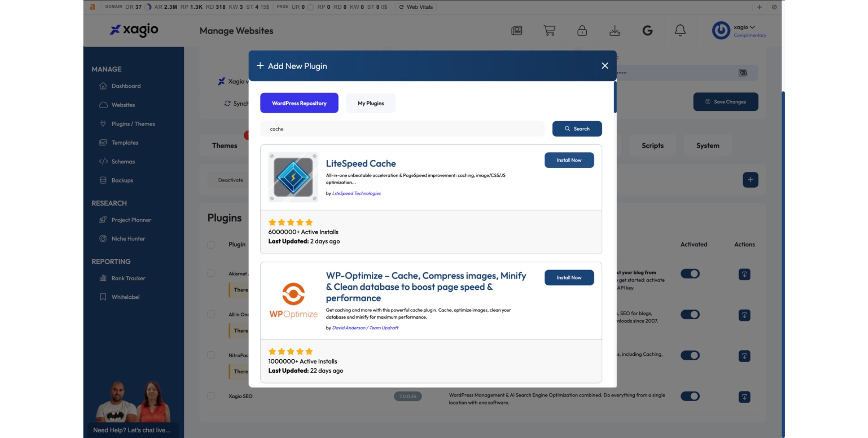Image resolution: width=868 pixels, height=438 pixels.
Task: Click the LiteSpeed Cache five-star rating
Action: pos(291,222)
